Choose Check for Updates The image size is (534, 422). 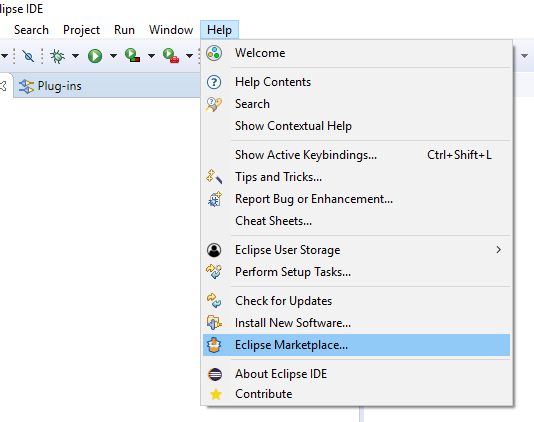[x=356, y=301]
